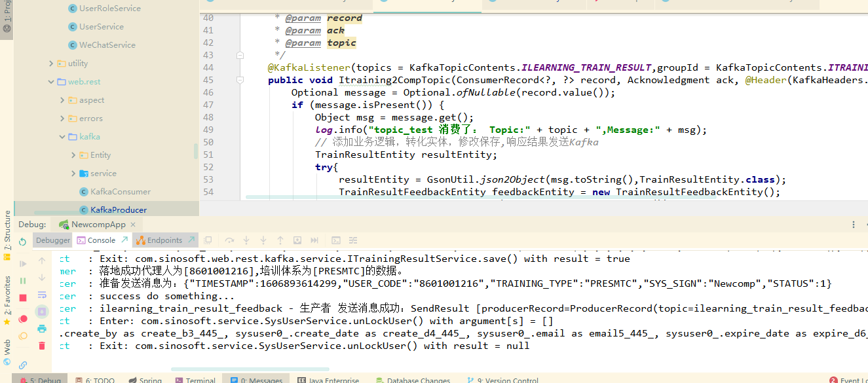Click the show execution point icon
The image size is (868, 383).
click(x=208, y=241)
